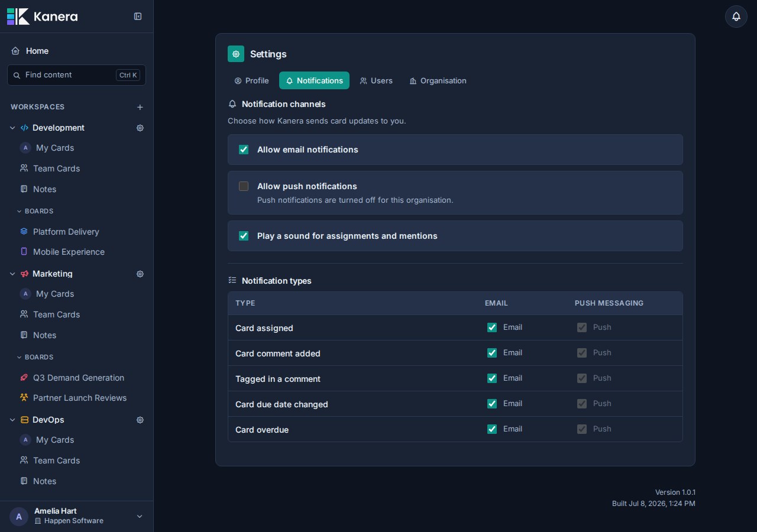Click the Settings gear tile icon
Screen dimensions: 757x532
[x=236, y=54]
